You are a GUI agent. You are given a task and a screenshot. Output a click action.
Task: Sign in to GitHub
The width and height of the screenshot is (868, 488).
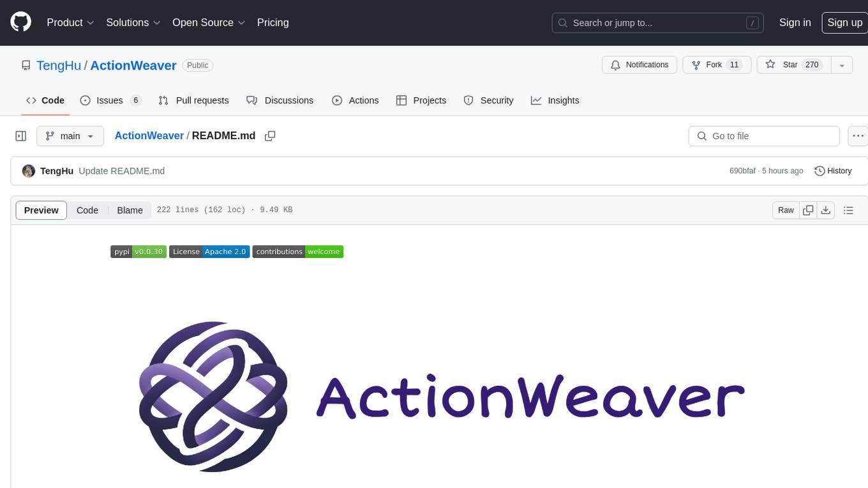795,22
